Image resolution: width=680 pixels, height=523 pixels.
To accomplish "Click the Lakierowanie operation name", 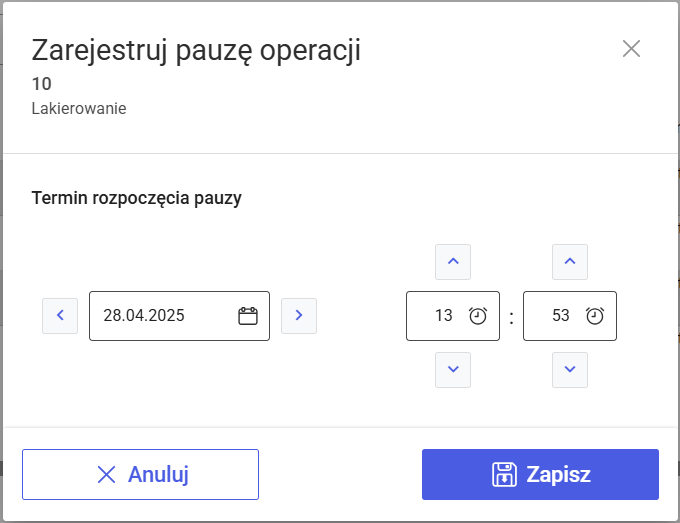I will (79, 108).
